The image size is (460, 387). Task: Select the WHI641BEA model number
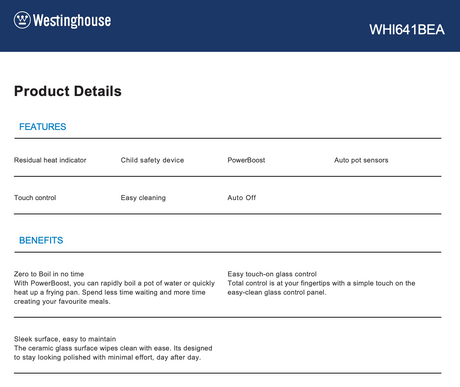coord(407,30)
